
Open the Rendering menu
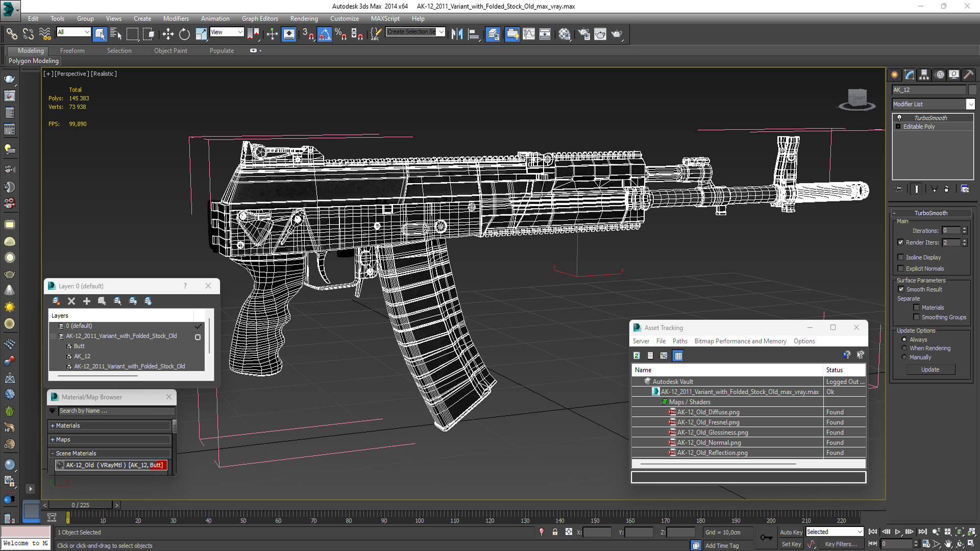click(x=304, y=18)
